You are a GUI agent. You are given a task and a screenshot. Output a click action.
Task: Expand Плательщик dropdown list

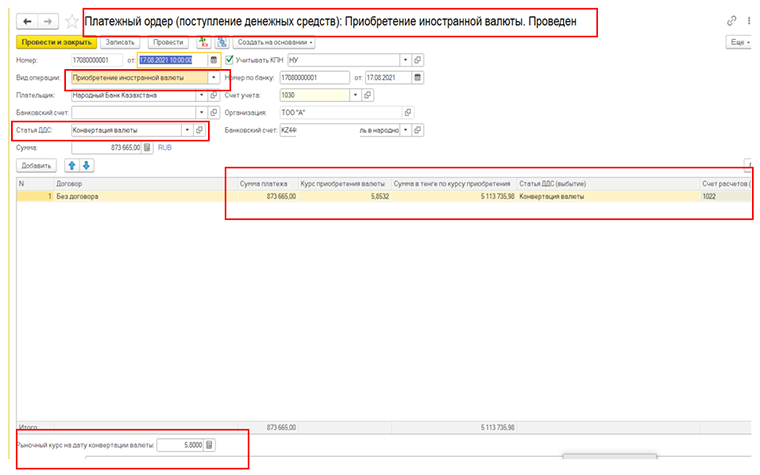coord(201,95)
